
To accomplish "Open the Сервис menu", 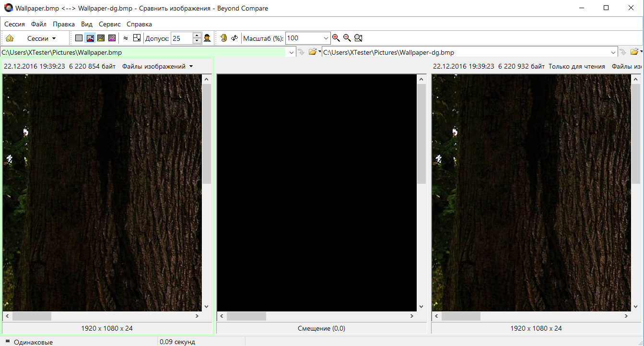I will [109, 24].
